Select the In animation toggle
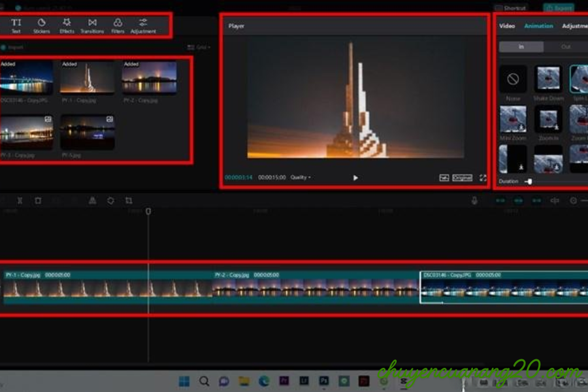Image resolution: width=588 pixels, height=392 pixels. coord(521,47)
